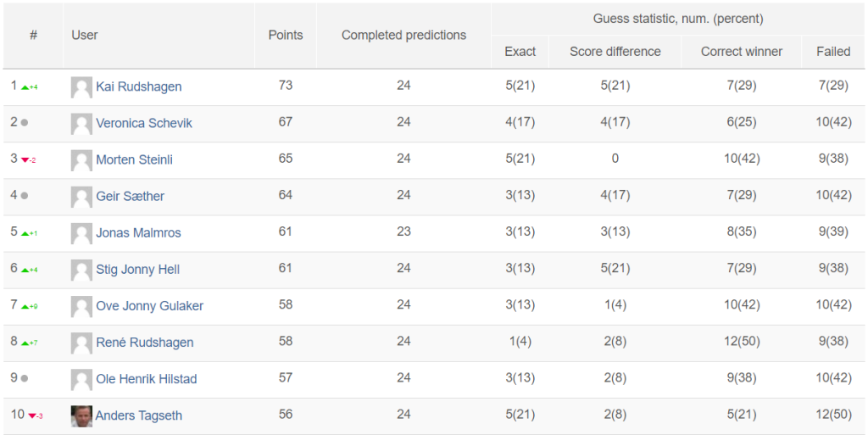Image resolution: width=868 pixels, height=435 pixels.
Task: Click Veronica Schevik's avatar icon
Action: [81, 124]
